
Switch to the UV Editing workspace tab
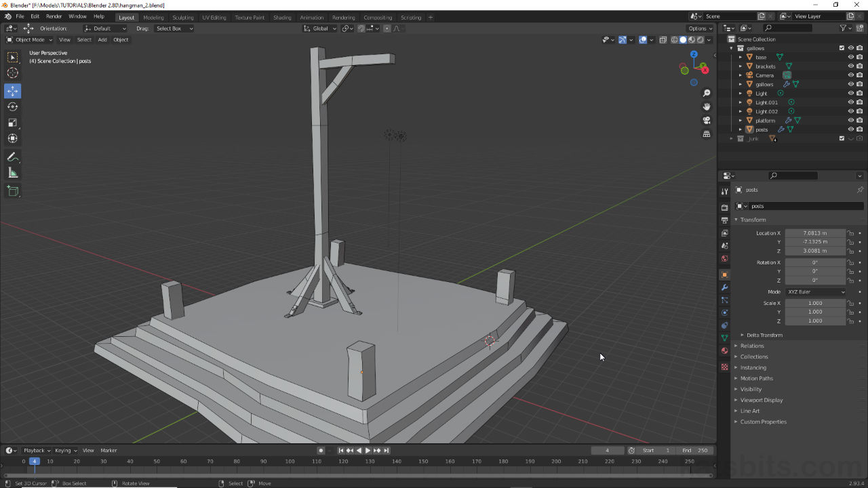[214, 18]
